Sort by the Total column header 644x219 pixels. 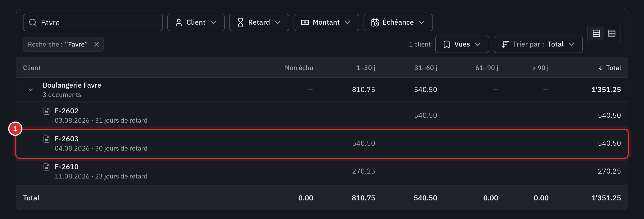(610, 68)
